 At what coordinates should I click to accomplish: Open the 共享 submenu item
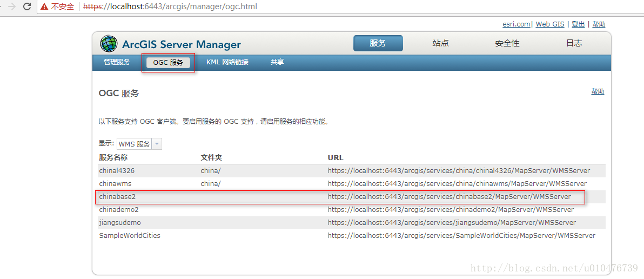click(277, 62)
